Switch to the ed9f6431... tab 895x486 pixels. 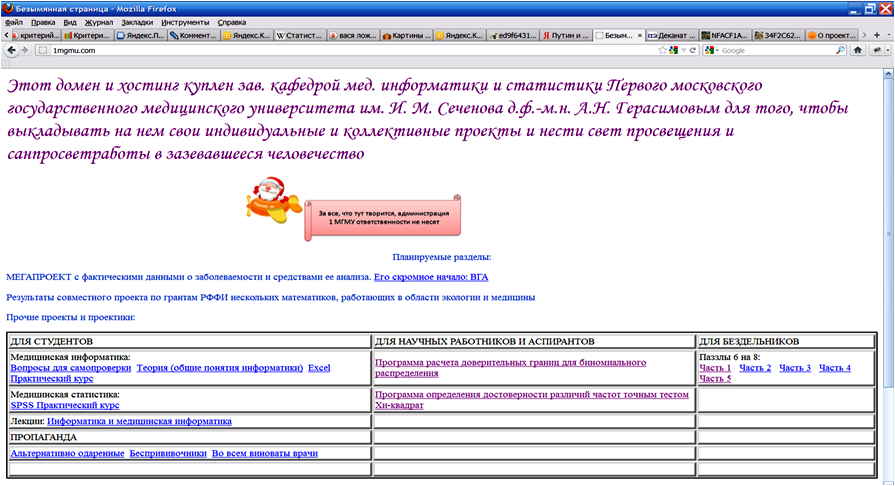(513, 35)
